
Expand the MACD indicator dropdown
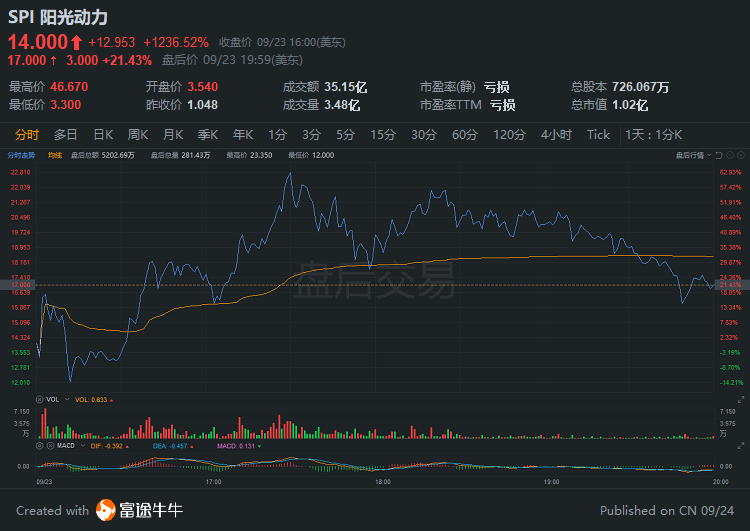click(x=82, y=446)
